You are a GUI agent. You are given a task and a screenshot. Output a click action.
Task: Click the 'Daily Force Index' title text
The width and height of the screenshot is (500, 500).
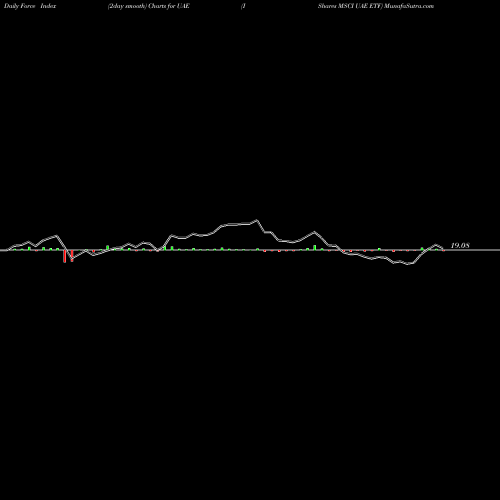[30, 6]
